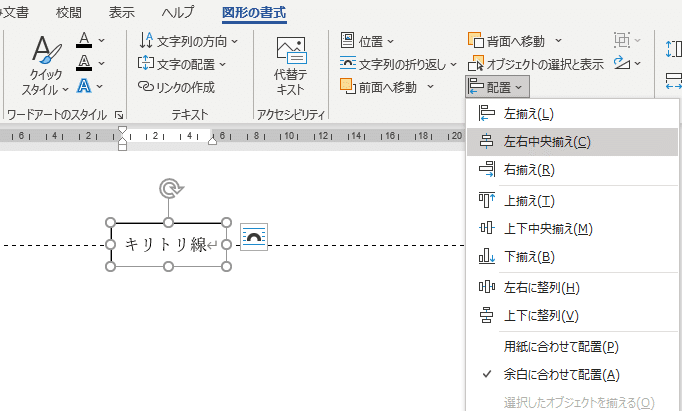Click the 図形の書式 tab
Screen dimensions: 682x411
pyautogui.click(x=254, y=12)
